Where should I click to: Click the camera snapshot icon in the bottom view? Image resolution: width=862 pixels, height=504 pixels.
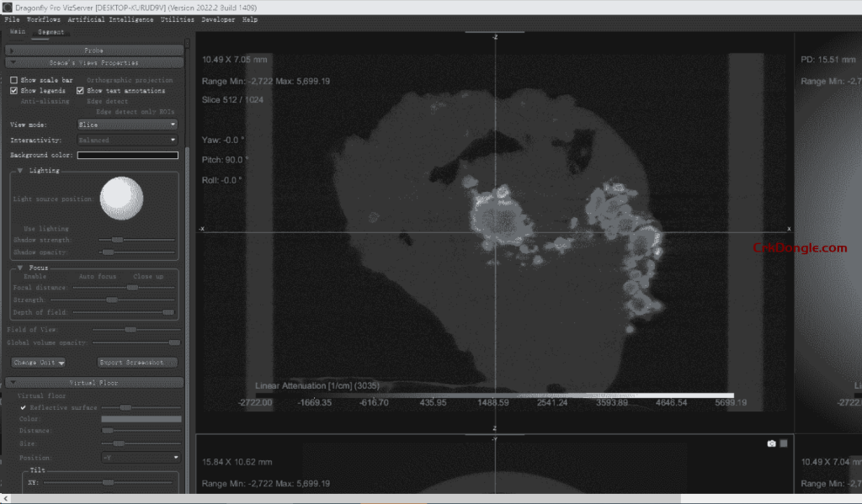[x=771, y=443]
